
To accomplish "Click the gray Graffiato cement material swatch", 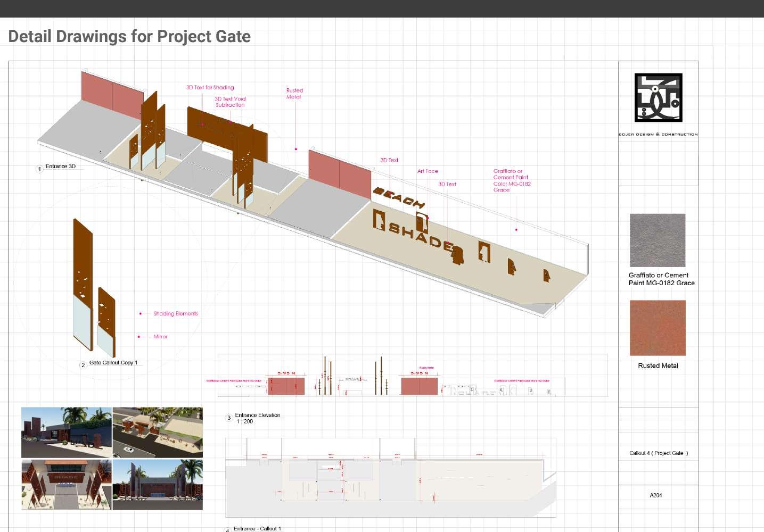I will click(x=658, y=240).
